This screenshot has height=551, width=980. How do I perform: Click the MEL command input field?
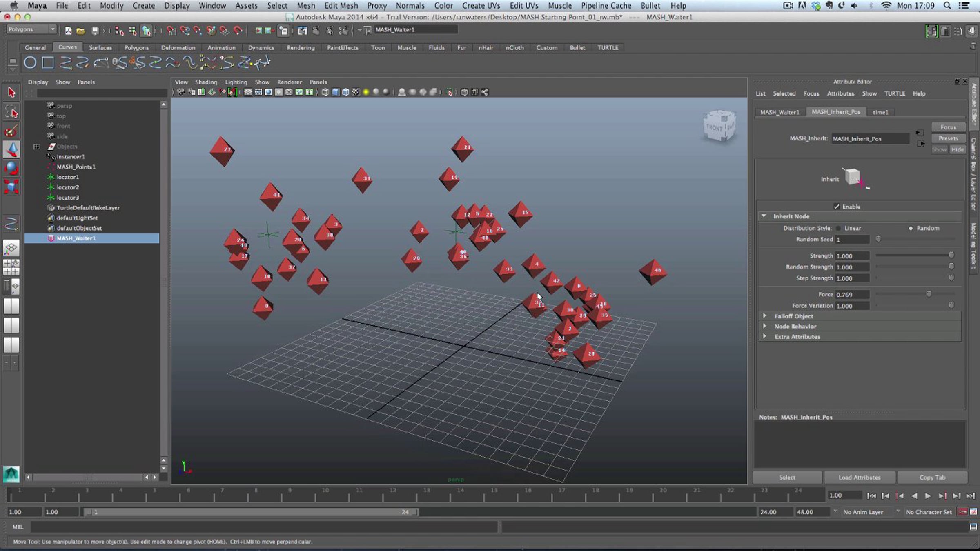pyautogui.click(x=264, y=527)
